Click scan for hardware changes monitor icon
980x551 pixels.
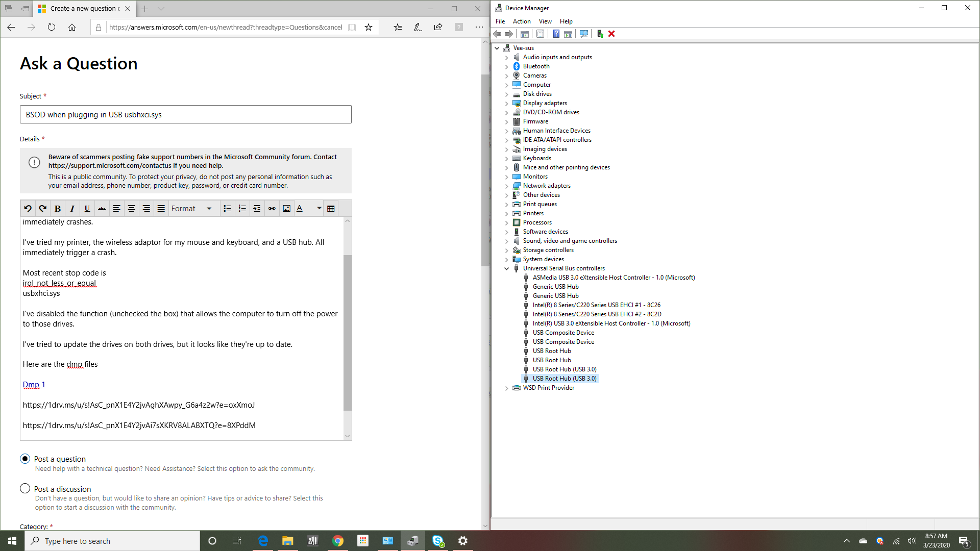click(584, 34)
